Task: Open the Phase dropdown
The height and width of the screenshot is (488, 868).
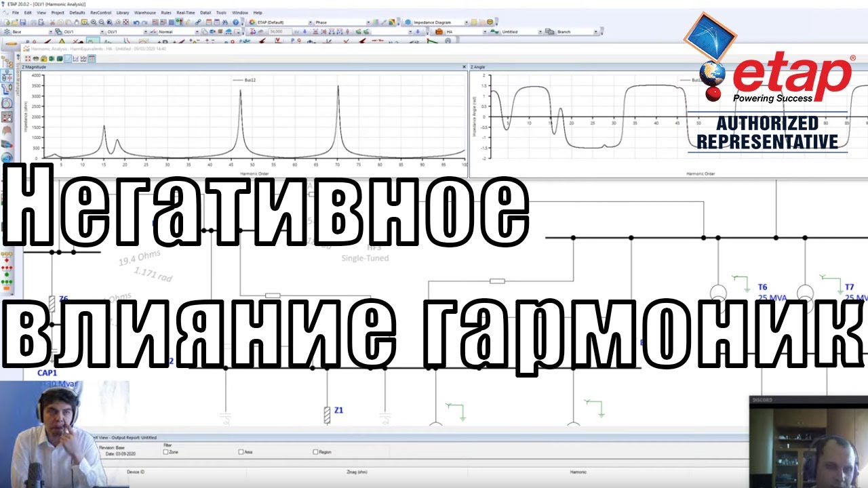Action: (369, 22)
